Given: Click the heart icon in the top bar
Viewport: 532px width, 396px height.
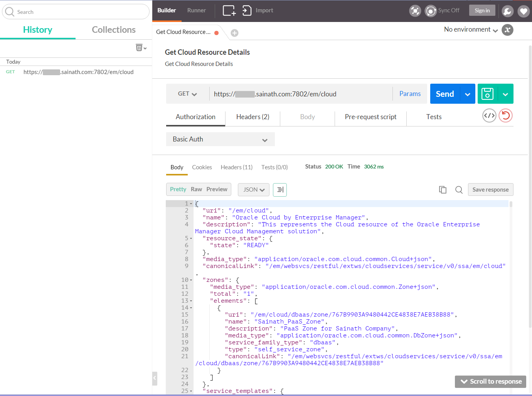Looking at the screenshot, I should click(x=523, y=11).
